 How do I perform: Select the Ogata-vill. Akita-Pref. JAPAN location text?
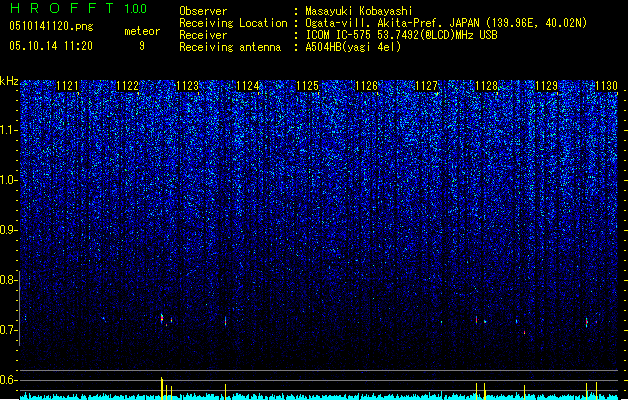coord(446,23)
